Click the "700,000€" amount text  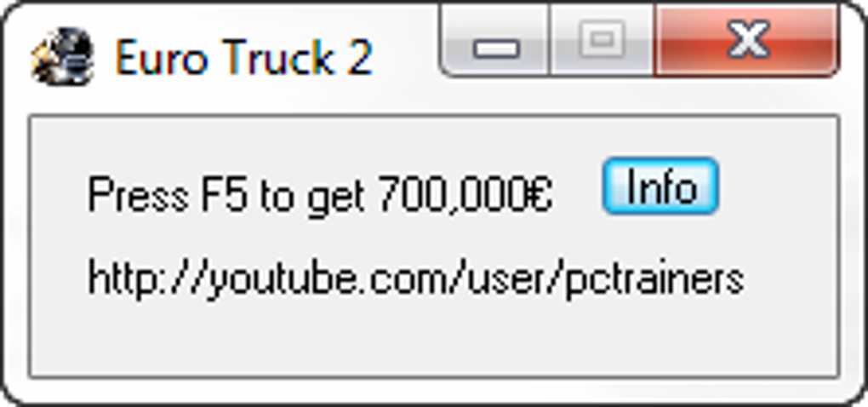coord(465,194)
